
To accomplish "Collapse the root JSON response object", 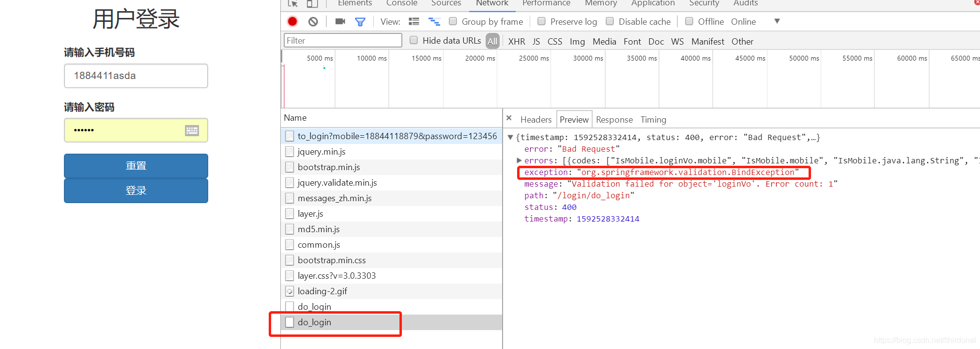I will click(510, 138).
